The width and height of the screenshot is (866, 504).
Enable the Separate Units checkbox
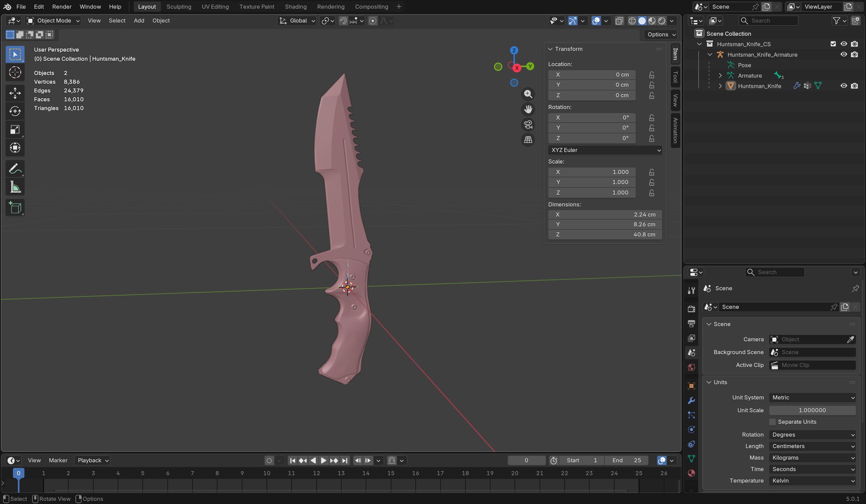773,422
